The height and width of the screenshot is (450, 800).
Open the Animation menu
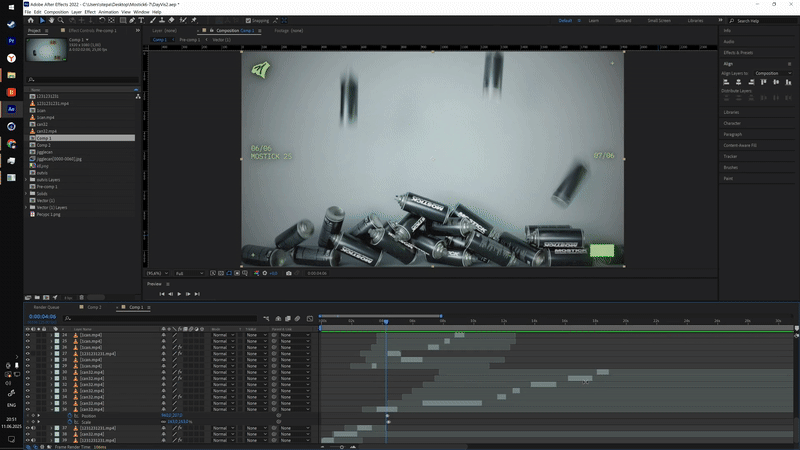(x=108, y=12)
